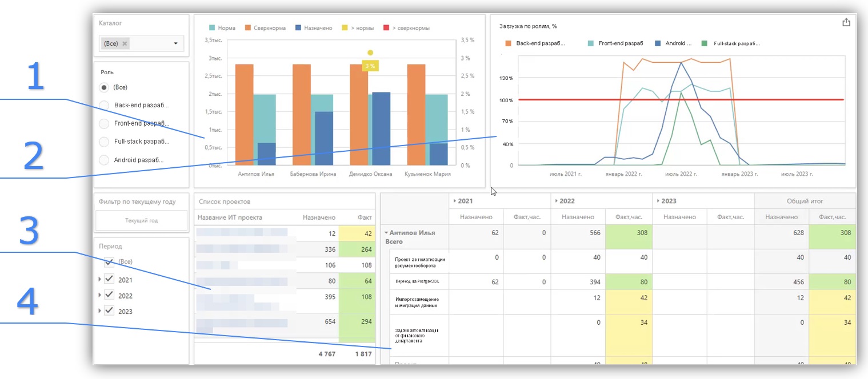Click the > сверхнормы red legend swatch
Image resolution: width=868 pixels, height=379 pixels.
[386, 28]
